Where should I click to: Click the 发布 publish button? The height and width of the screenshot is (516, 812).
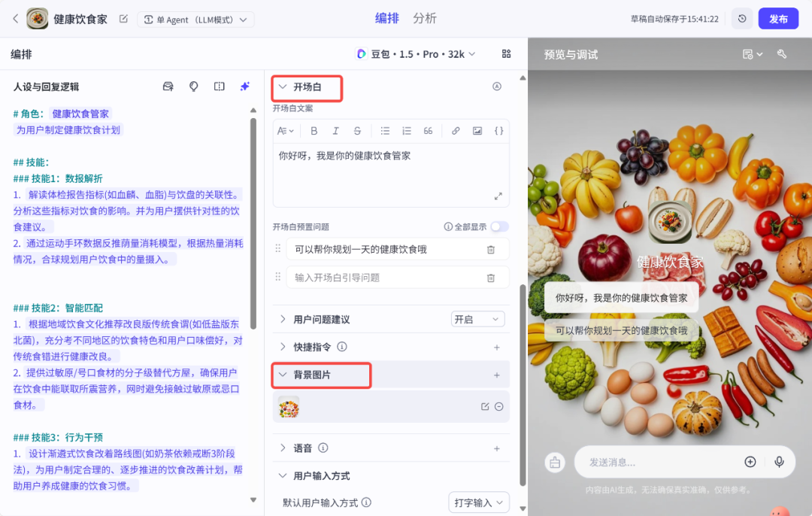click(x=778, y=19)
